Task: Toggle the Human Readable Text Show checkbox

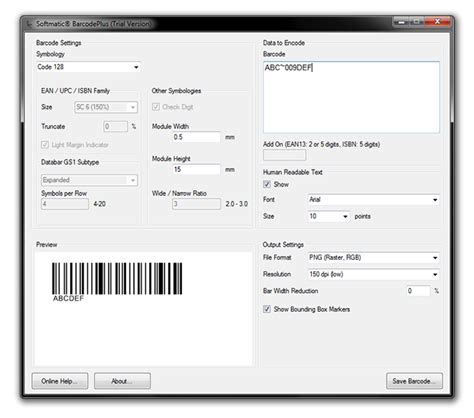Action: (267, 184)
